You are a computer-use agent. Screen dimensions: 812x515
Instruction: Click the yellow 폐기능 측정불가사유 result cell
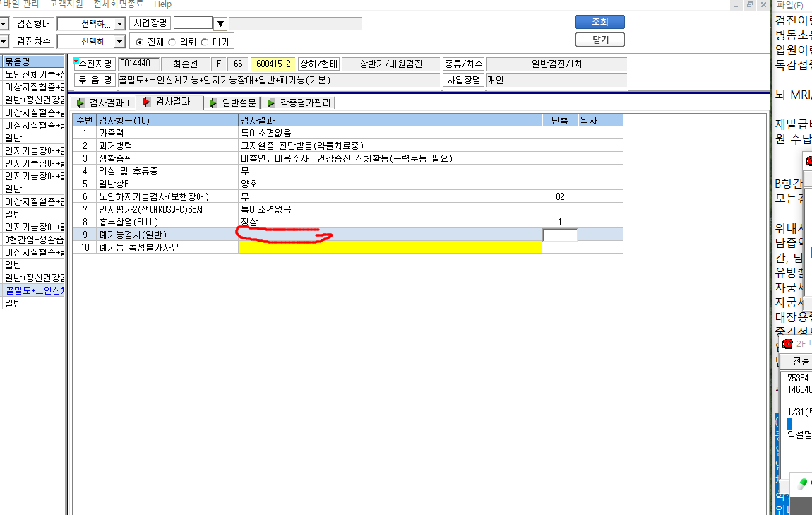click(390, 248)
